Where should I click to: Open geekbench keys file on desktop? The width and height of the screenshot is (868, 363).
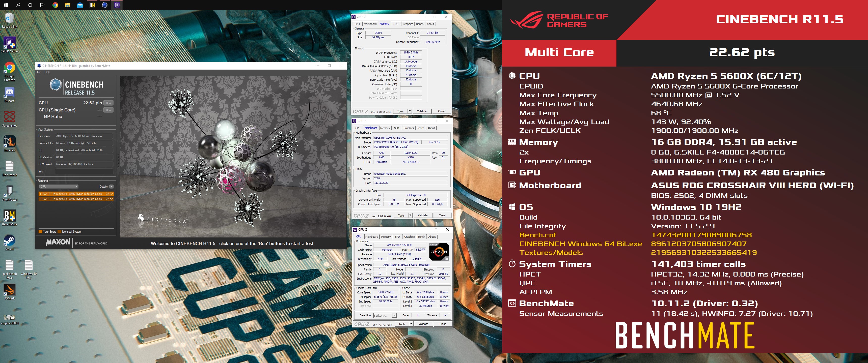pos(9,269)
